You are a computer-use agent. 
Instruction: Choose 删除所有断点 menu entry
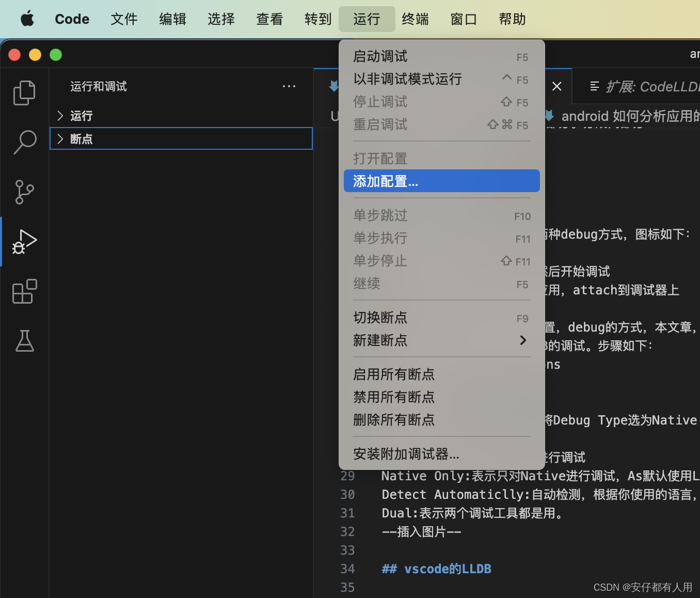442,420
